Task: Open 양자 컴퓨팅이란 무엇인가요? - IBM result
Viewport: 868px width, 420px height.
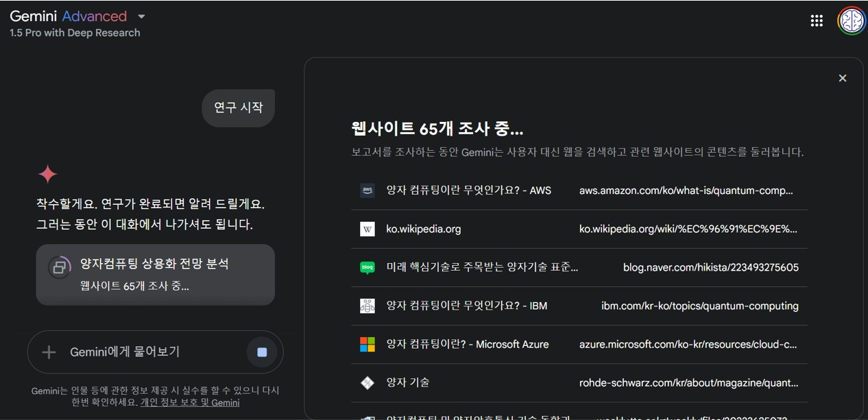Action: pos(467,306)
